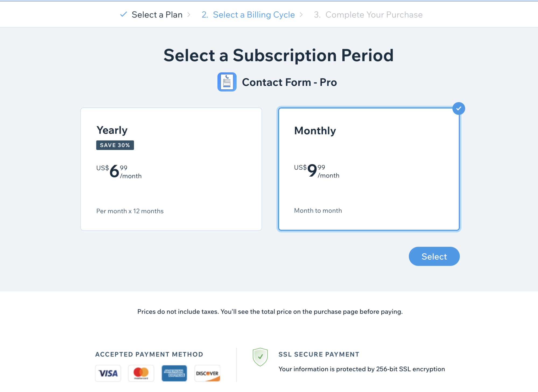Viewport: 538px width, 392px height.
Task: Click the blue checkmark on Monthly card
Action: (x=459, y=108)
